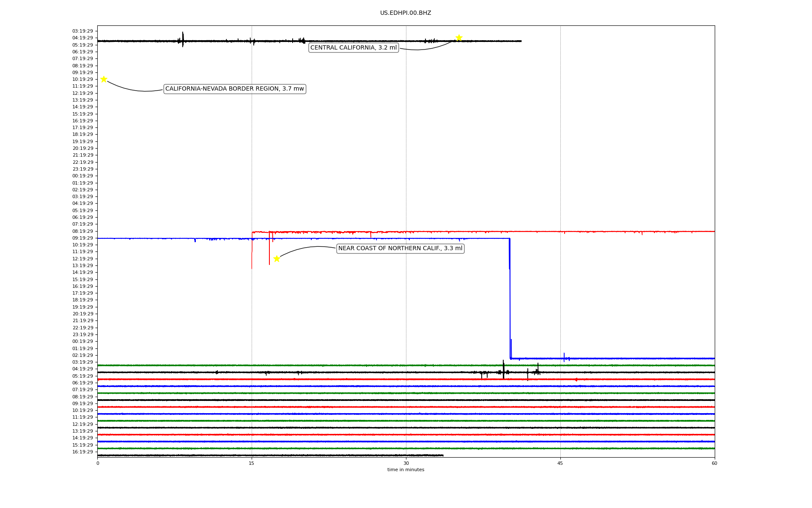The image size is (812, 508).
Task: Click the x-axis tick label 60
Action: (714, 463)
